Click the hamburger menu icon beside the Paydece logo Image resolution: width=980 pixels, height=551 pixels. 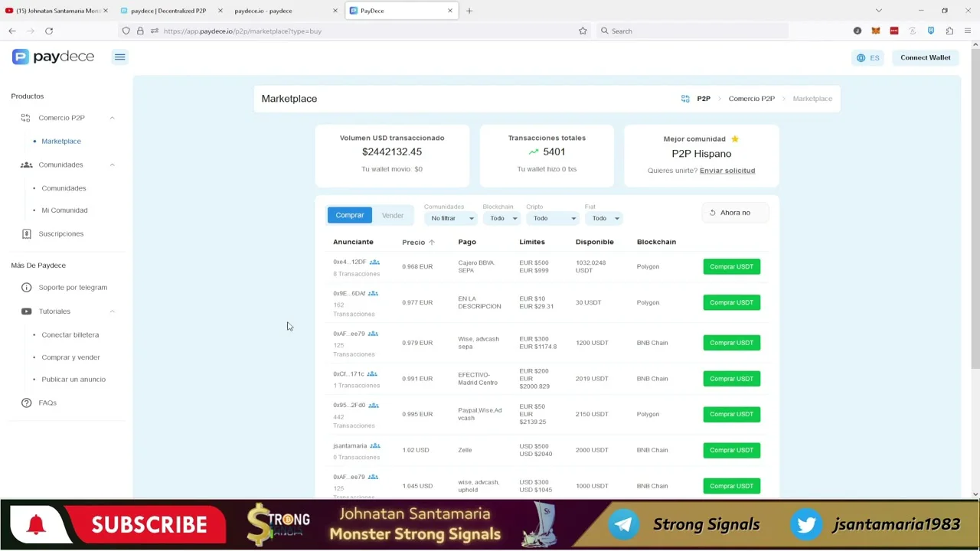click(x=119, y=57)
